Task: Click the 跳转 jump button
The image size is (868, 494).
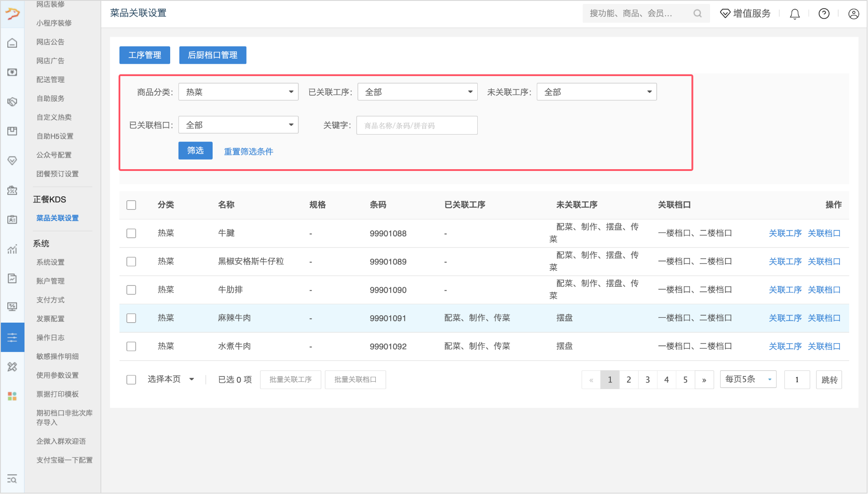Action: (829, 379)
